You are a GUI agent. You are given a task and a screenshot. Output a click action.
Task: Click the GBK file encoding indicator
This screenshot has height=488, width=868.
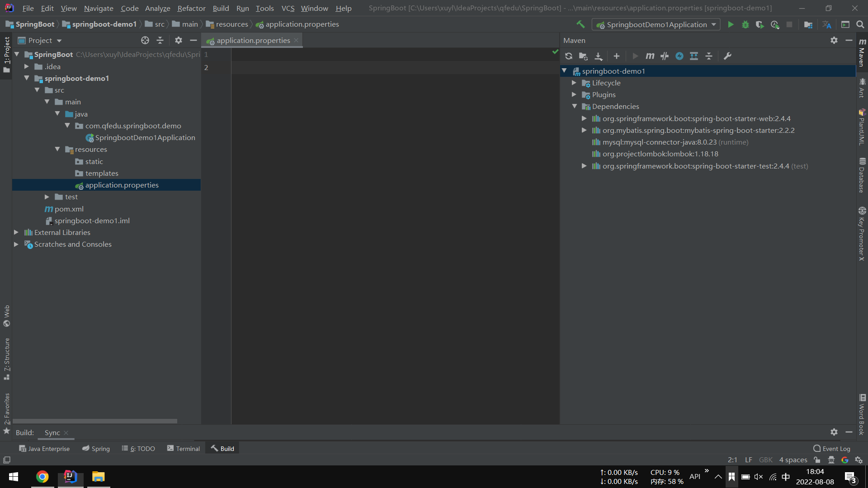point(766,460)
